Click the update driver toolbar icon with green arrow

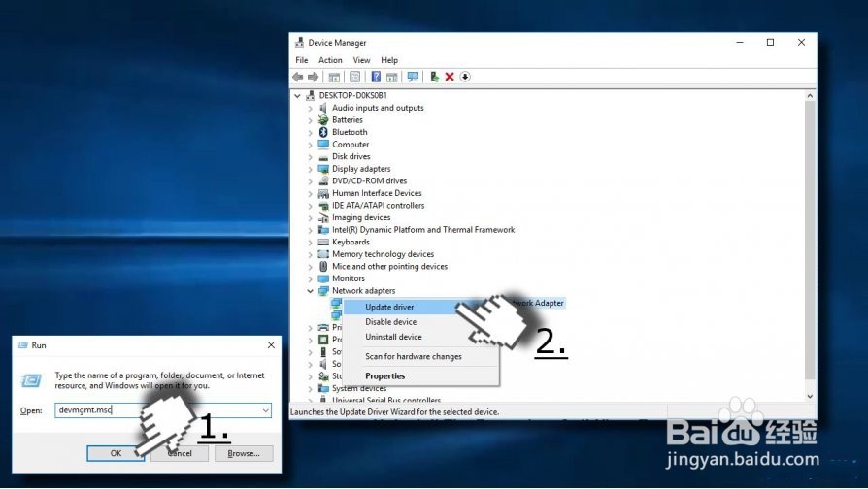pos(435,77)
